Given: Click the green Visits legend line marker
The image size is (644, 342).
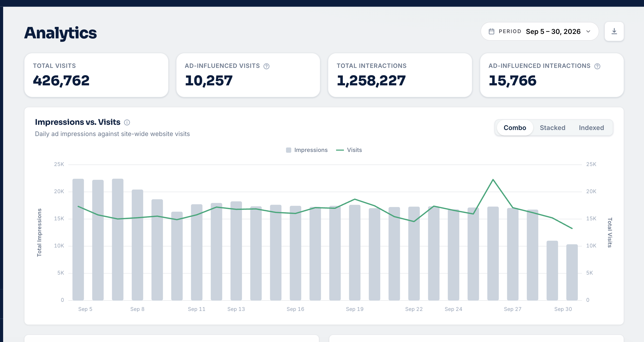Looking at the screenshot, I should (340, 150).
